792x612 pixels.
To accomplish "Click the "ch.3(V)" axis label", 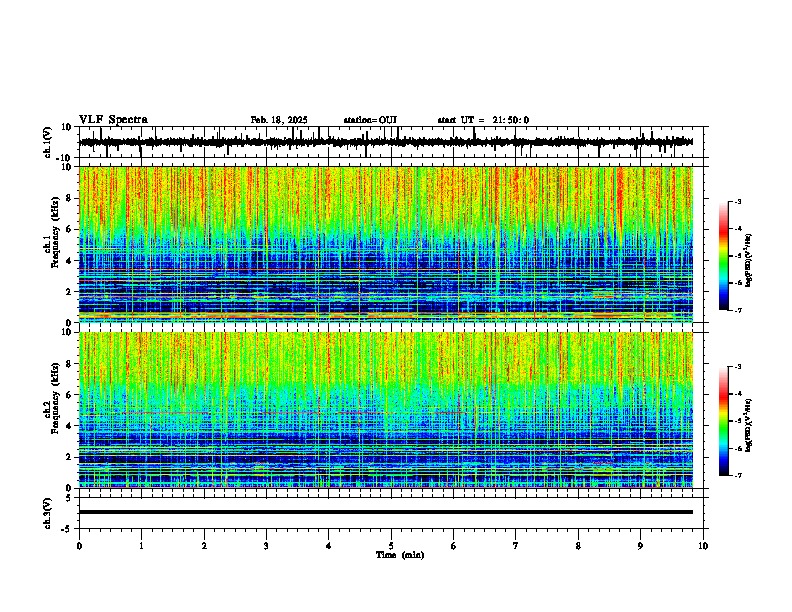I will click(x=47, y=513).
